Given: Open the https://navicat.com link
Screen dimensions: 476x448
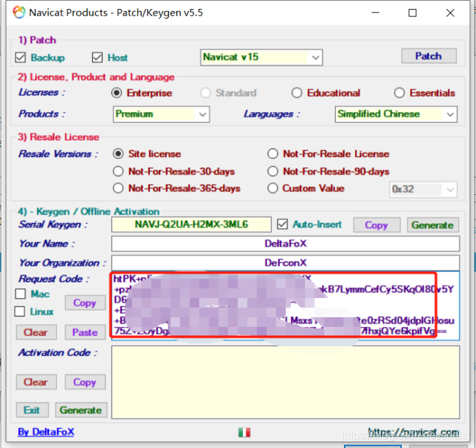Looking at the screenshot, I should (x=413, y=432).
